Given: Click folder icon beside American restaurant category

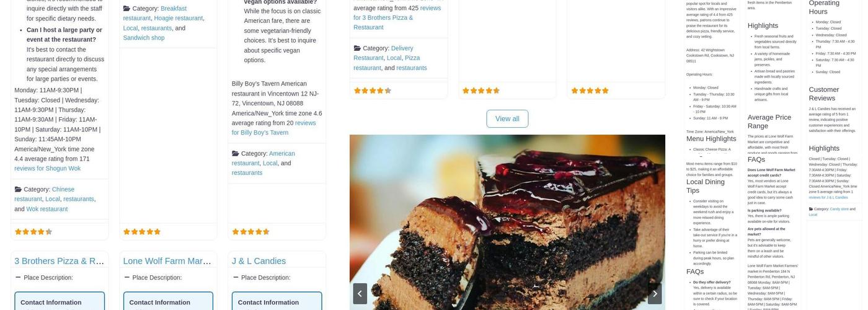Looking at the screenshot, I should [236, 153].
